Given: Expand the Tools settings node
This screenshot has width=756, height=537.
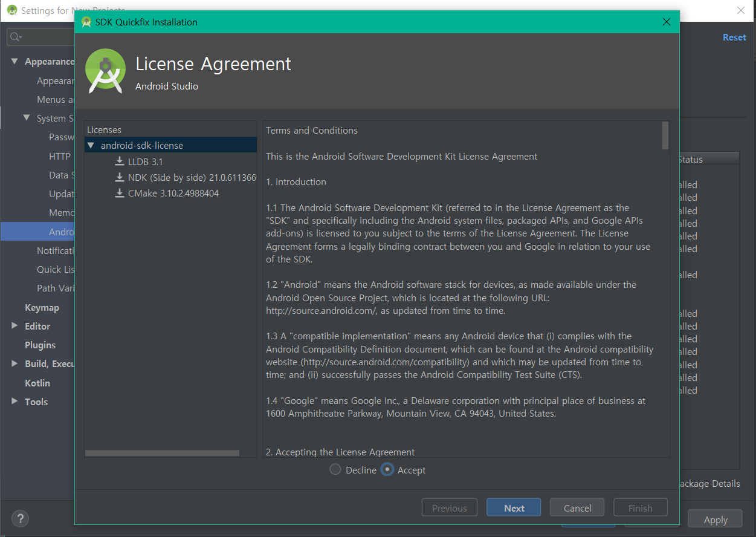Looking at the screenshot, I should [15, 402].
